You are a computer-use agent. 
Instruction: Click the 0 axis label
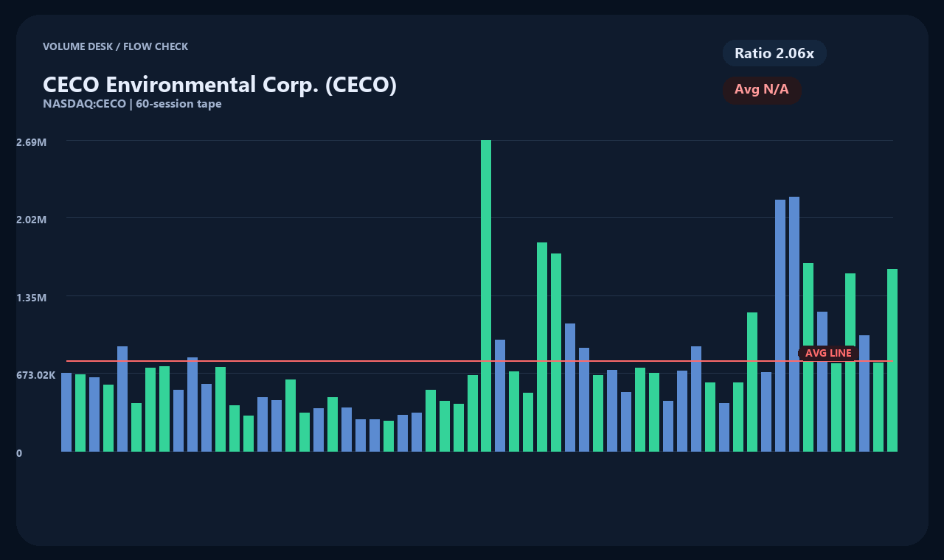click(x=19, y=453)
